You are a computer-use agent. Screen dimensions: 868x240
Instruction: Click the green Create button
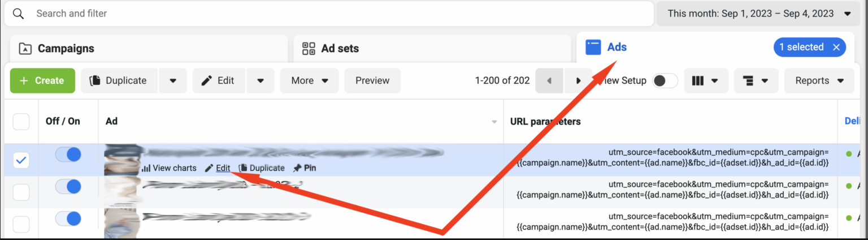42,80
